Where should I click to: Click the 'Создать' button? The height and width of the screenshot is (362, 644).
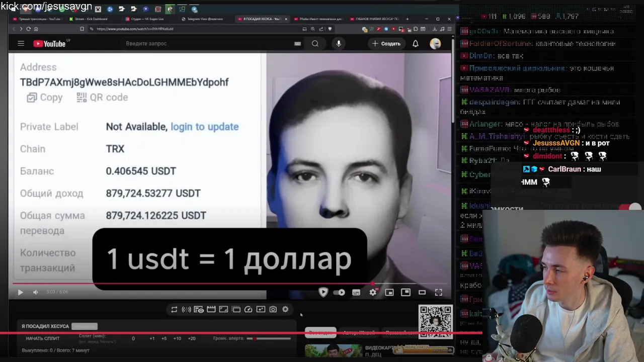point(386,44)
